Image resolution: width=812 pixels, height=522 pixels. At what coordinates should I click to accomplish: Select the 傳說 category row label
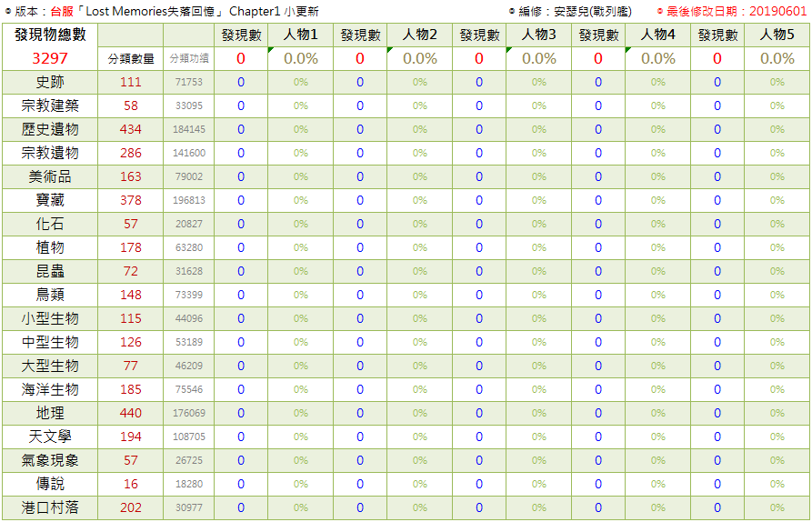click(x=50, y=484)
